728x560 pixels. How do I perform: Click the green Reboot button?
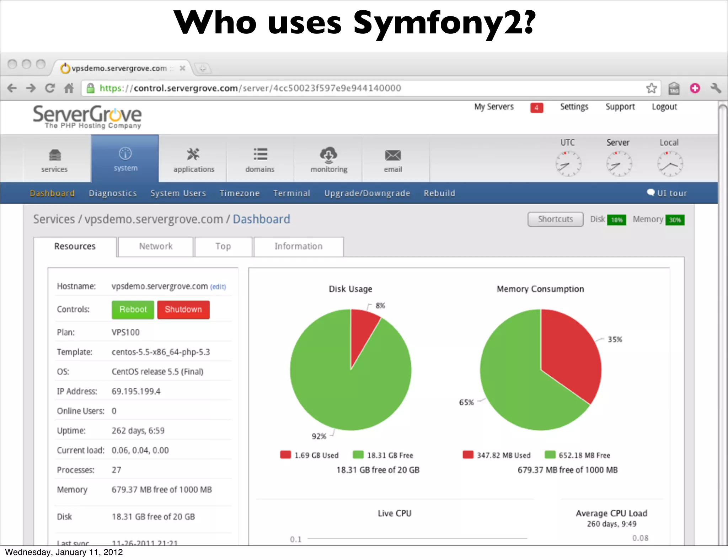click(x=133, y=309)
